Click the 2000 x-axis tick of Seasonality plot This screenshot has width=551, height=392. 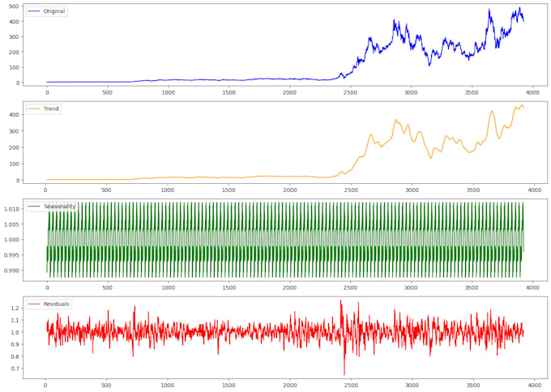289,288
